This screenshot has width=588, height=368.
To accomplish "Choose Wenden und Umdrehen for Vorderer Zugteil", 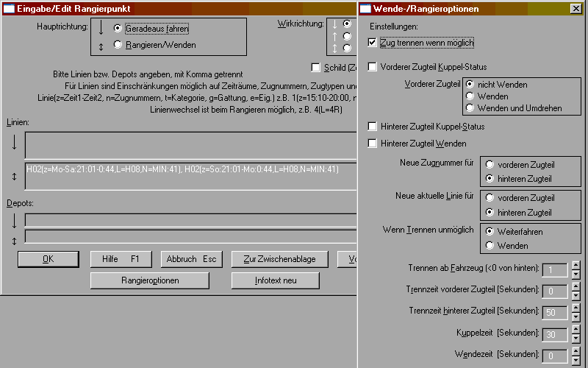I will pyautogui.click(x=470, y=108).
